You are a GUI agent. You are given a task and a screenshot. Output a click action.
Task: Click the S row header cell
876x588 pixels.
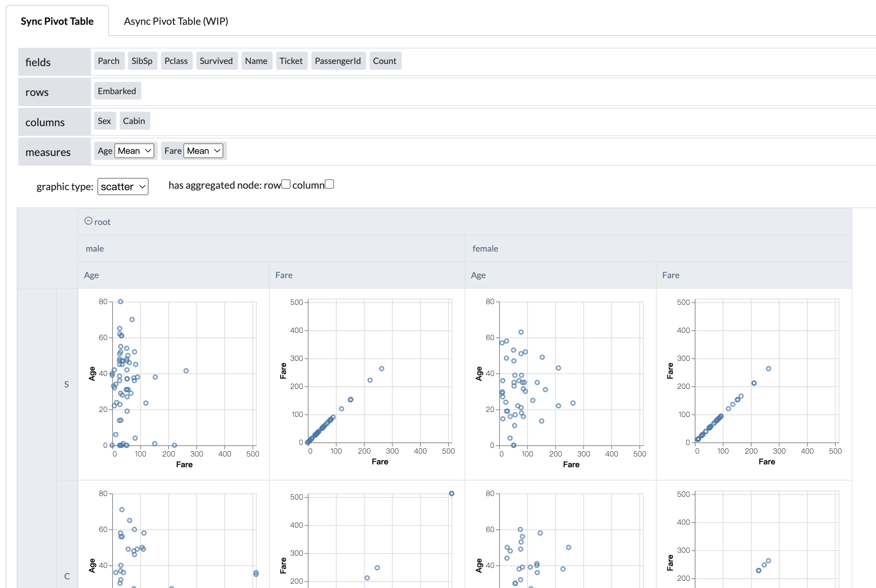(67, 384)
